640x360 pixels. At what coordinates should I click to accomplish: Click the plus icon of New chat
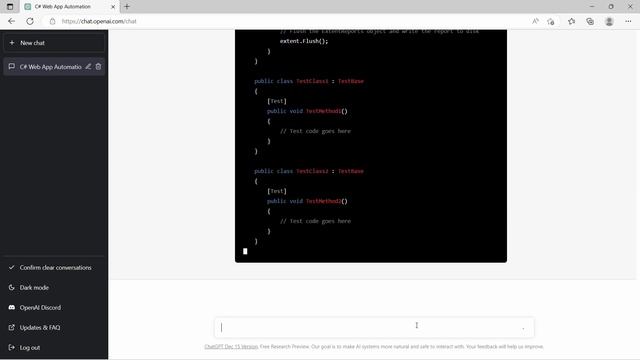click(x=11, y=42)
